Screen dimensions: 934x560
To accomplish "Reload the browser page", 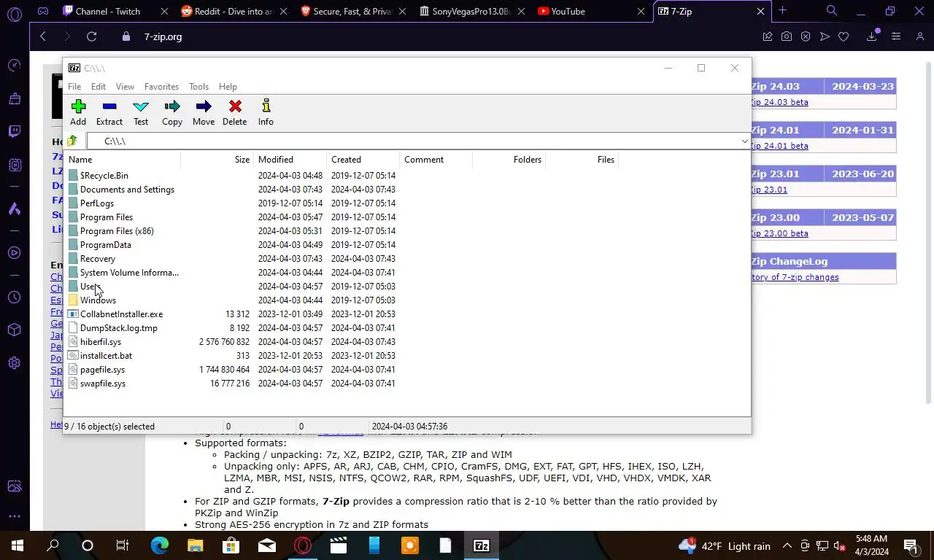I will pos(91,36).
